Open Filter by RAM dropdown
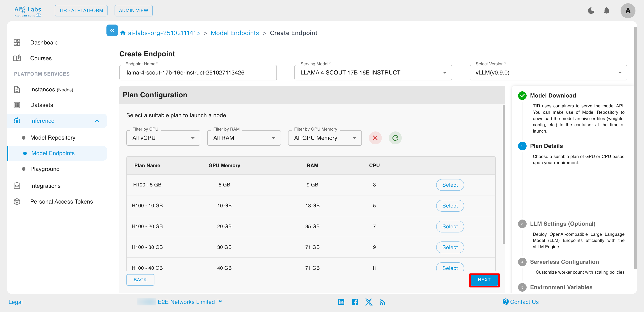This screenshot has width=644, height=312. (244, 138)
